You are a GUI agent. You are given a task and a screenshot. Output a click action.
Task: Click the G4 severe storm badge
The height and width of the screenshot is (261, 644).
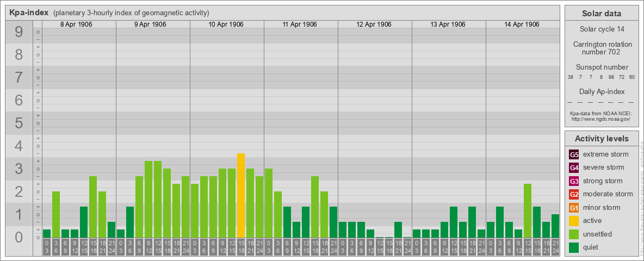tap(574, 168)
